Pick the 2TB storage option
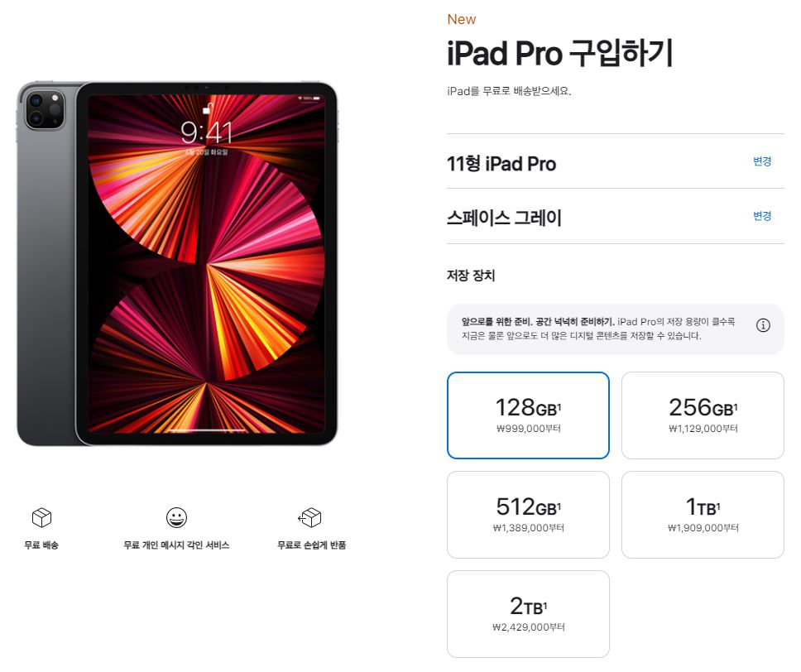The image size is (801, 672). [528, 614]
